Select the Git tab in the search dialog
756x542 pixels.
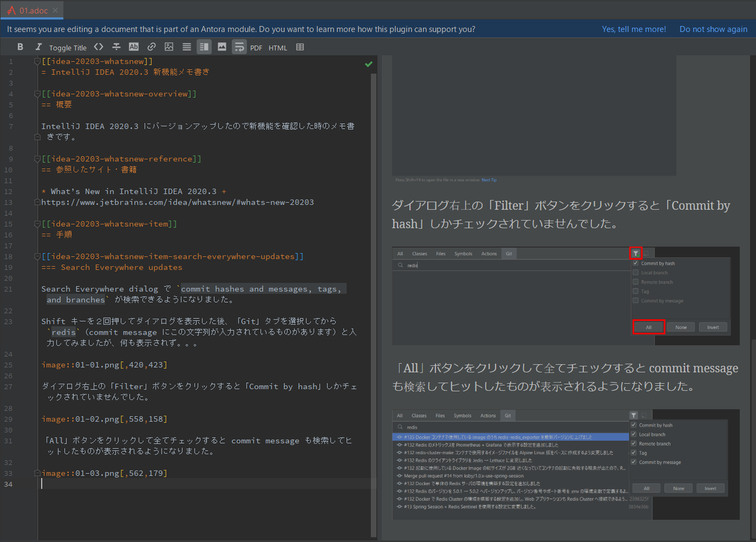[x=508, y=253]
